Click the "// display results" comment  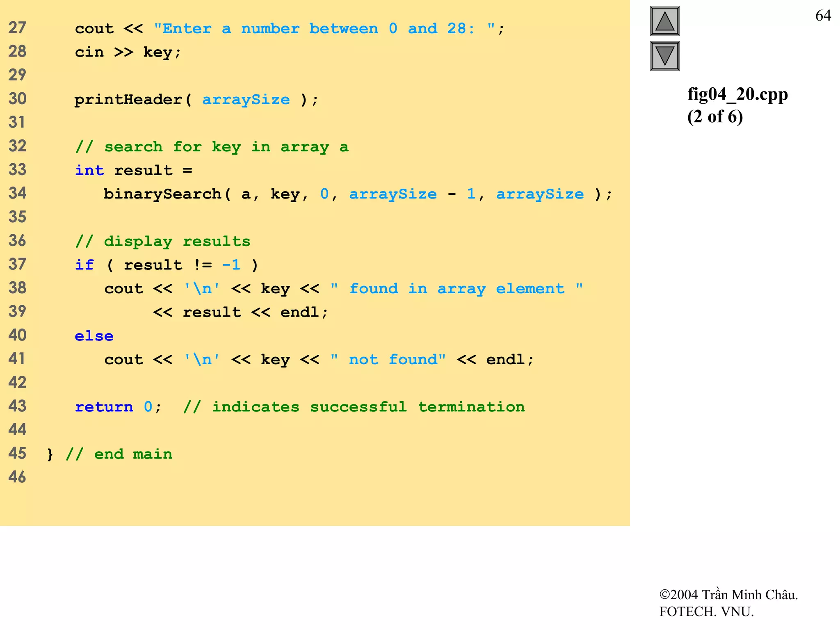click(162, 242)
